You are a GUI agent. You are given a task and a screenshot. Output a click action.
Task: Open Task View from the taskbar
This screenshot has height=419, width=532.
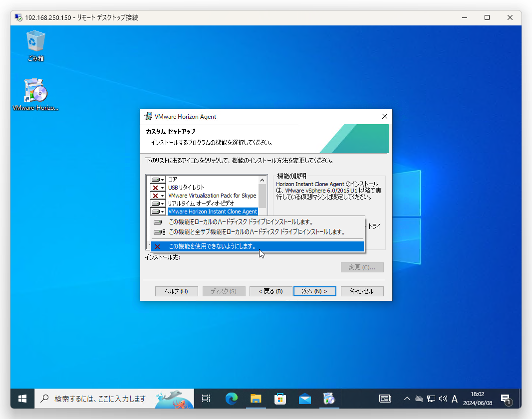point(206,399)
